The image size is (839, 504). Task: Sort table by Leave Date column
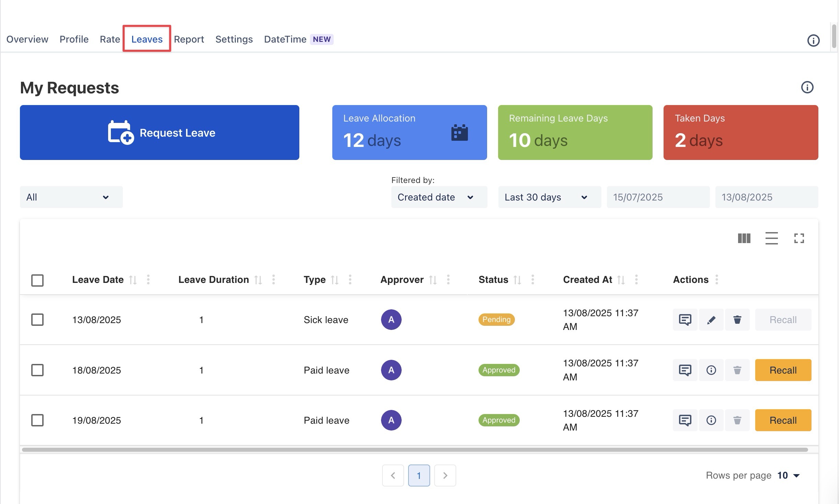point(133,280)
